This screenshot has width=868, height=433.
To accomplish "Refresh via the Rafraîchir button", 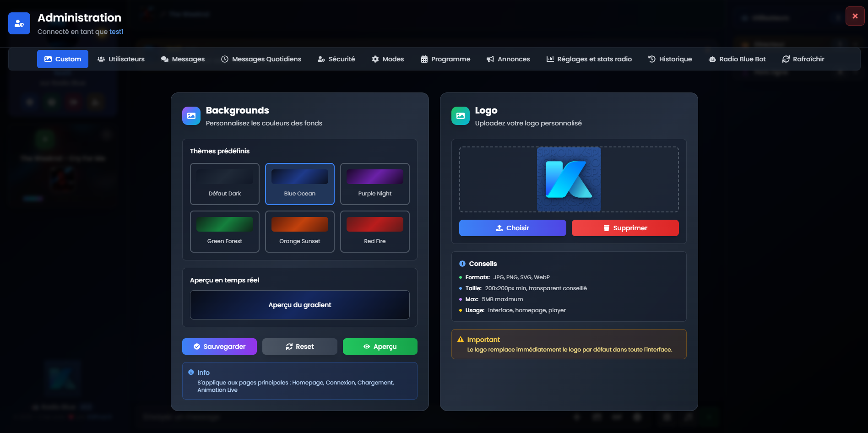I will tap(803, 59).
